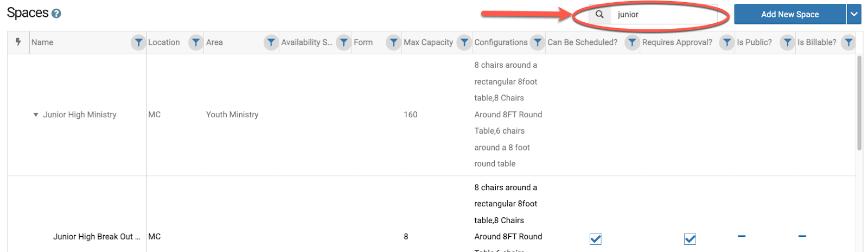Viewport: 868px width, 252px height.
Task: Toggle Requires Approval for Junior High Break Out
Action: (x=690, y=239)
